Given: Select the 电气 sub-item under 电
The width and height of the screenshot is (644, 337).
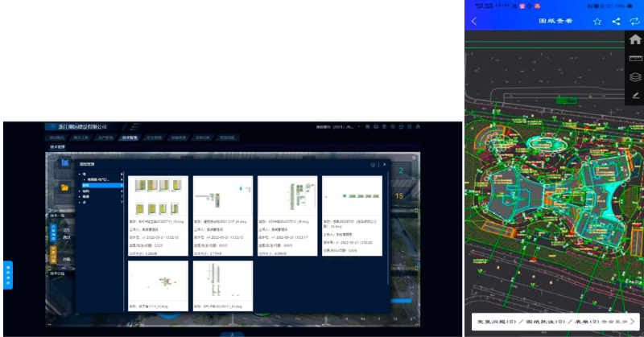Looking at the screenshot, I should coord(97,179).
